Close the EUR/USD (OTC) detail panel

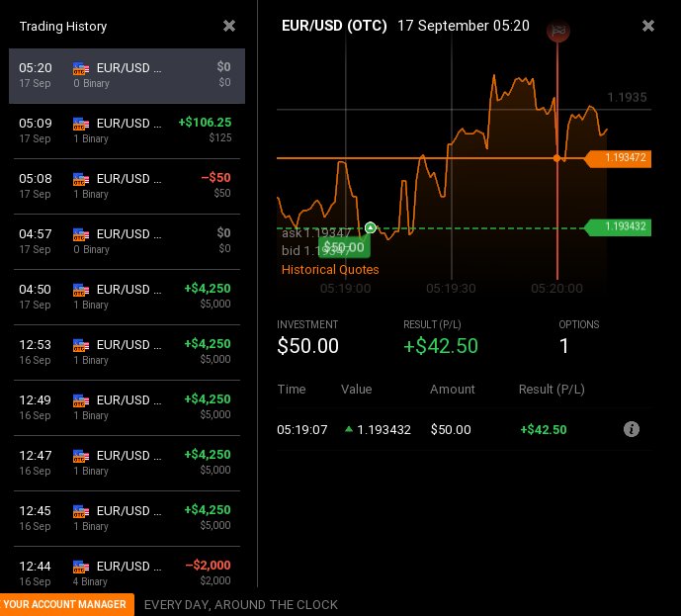(x=648, y=26)
